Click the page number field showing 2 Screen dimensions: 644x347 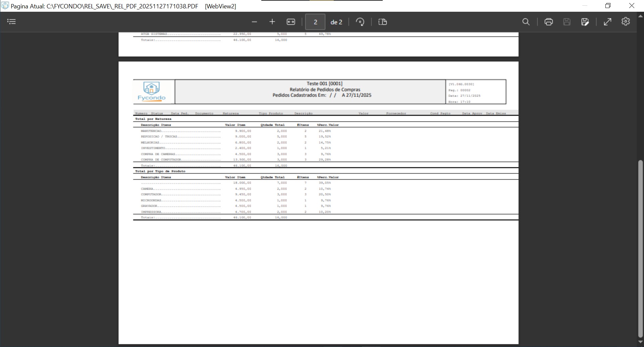[x=315, y=22]
